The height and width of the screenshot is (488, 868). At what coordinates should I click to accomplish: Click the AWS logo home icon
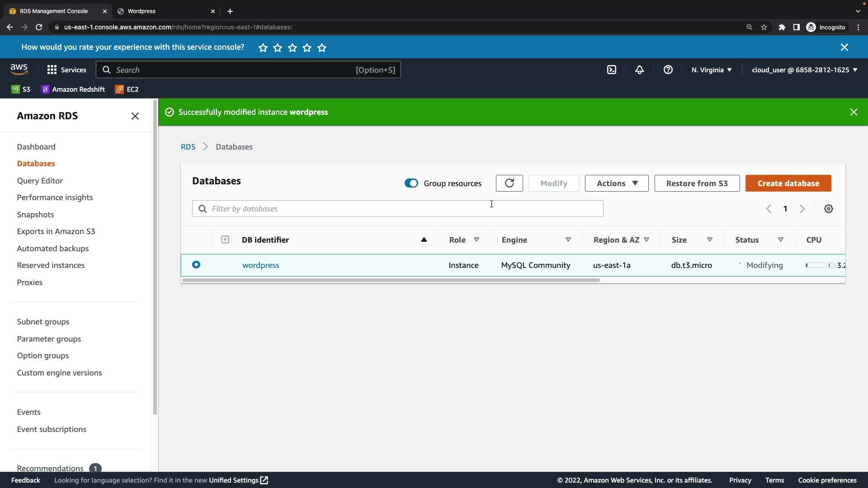click(x=19, y=69)
